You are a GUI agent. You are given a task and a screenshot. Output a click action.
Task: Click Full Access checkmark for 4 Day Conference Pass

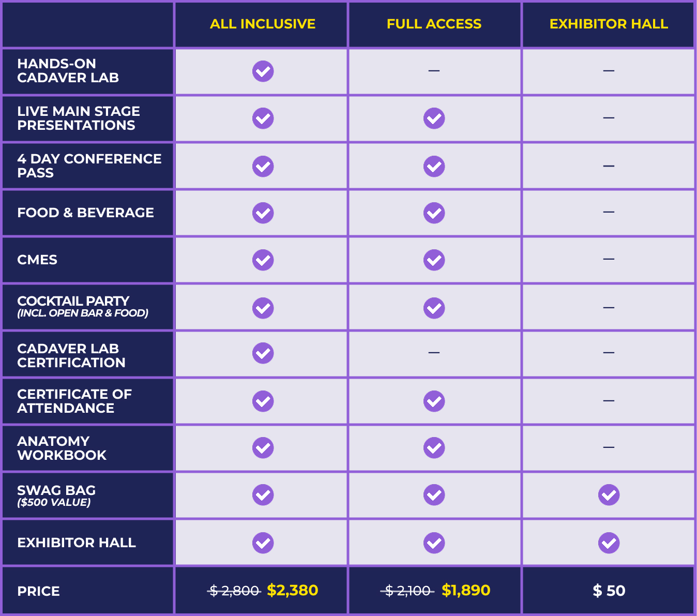pos(434,167)
